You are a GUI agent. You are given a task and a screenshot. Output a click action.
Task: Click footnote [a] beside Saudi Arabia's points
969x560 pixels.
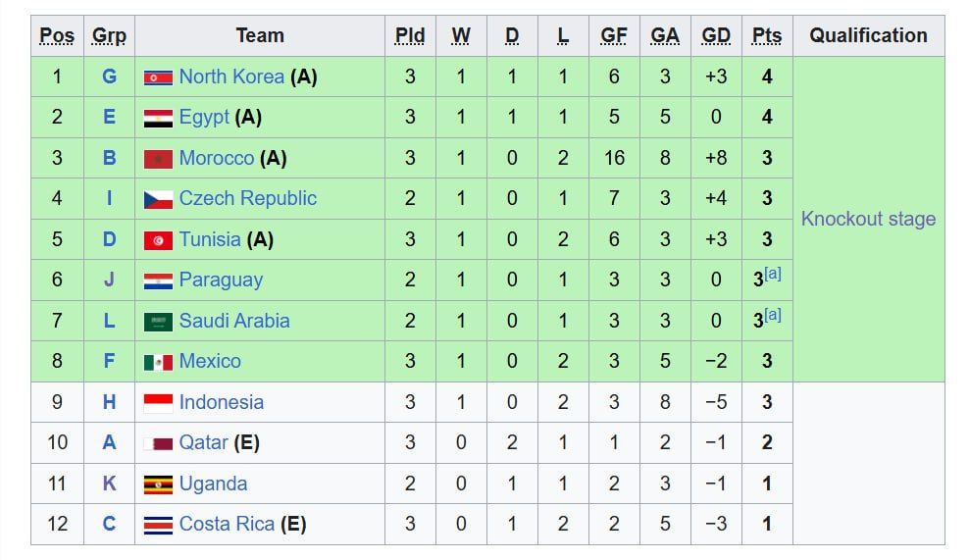[773, 315]
